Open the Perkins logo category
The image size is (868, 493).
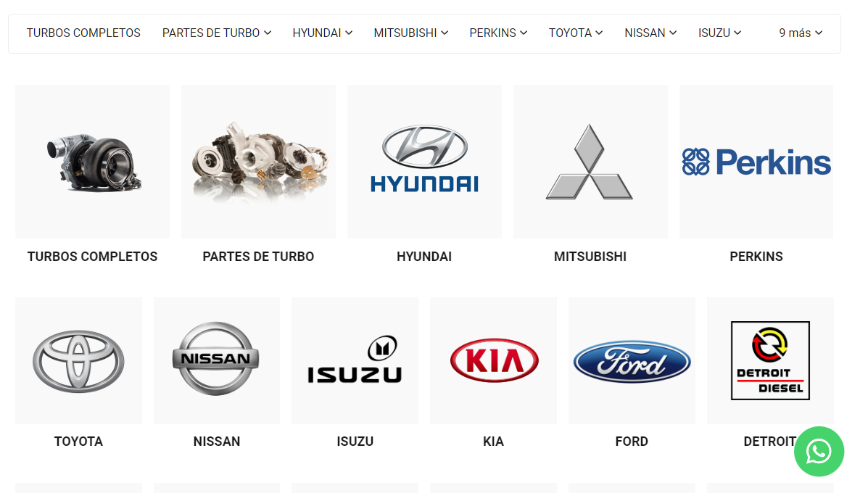pos(756,162)
